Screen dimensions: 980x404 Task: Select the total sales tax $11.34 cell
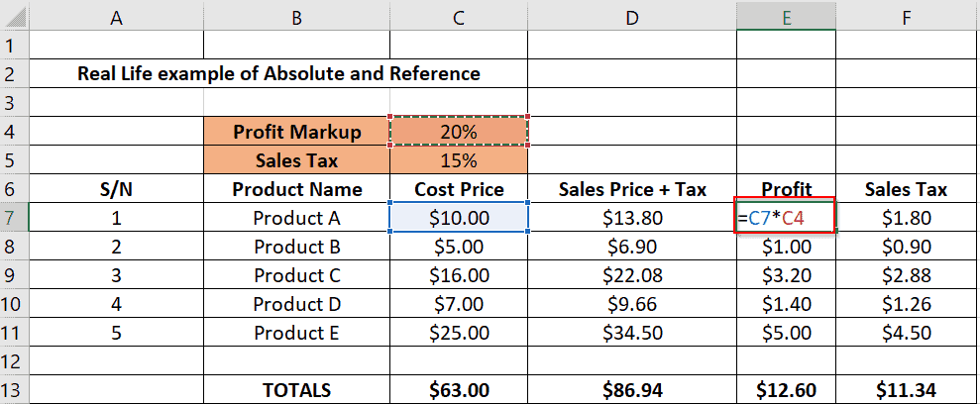907,390
